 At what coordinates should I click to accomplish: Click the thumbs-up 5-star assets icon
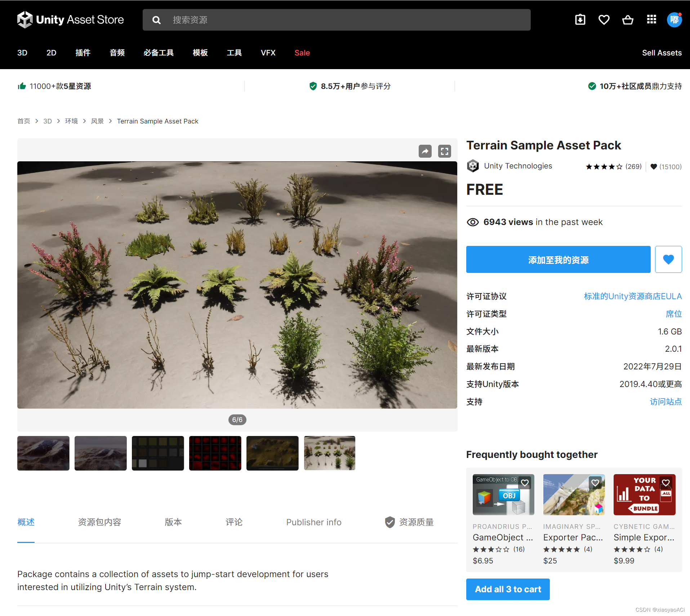coord(22,86)
